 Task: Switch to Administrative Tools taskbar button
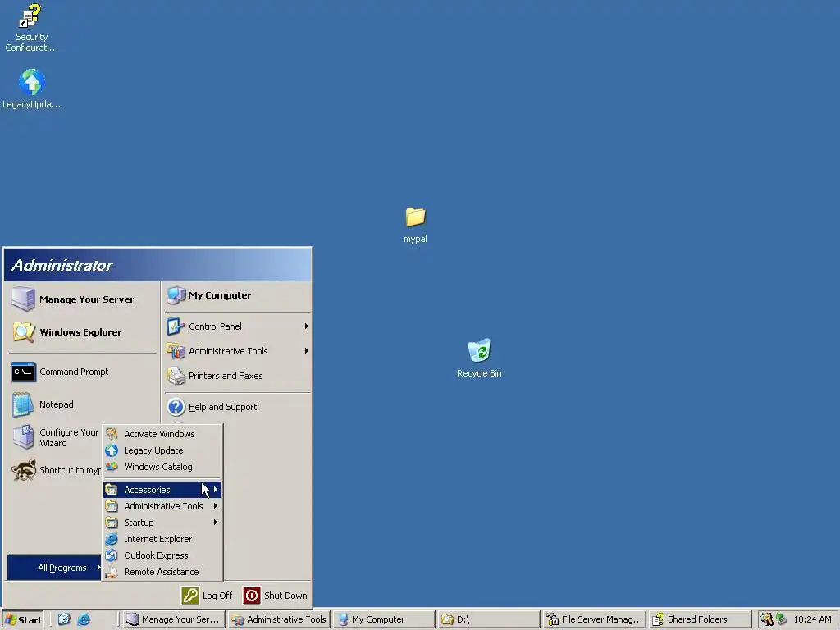tap(279, 619)
